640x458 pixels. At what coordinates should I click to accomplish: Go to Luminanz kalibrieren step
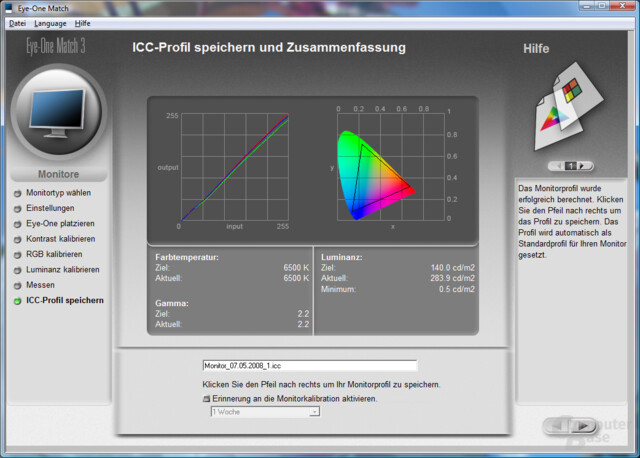[x=62, y=269]
